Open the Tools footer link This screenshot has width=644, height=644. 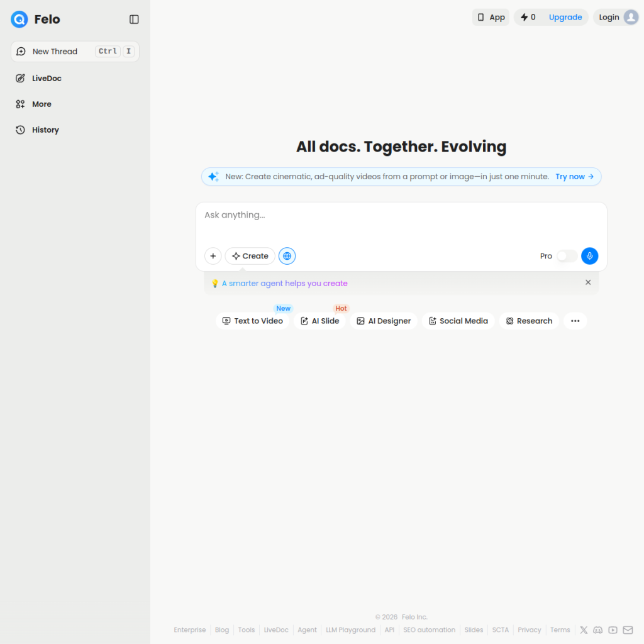(x=247, y=630)
